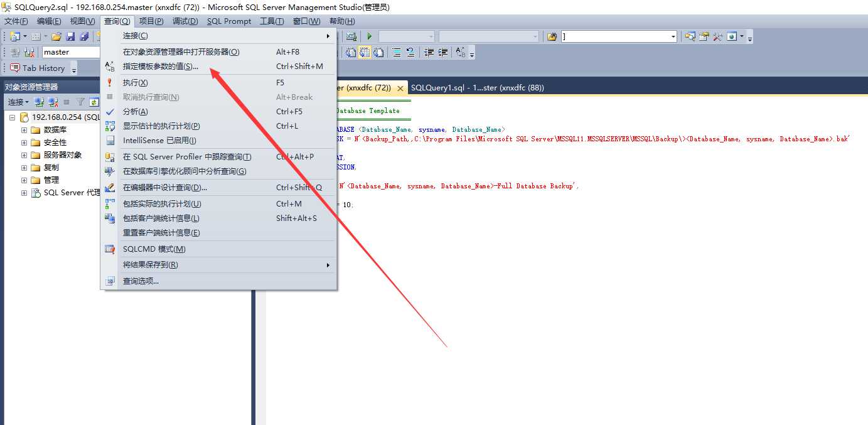868x425 pixels.
Task: Click the template parameters A-B toolbar icon
Action: coord(461,52)
